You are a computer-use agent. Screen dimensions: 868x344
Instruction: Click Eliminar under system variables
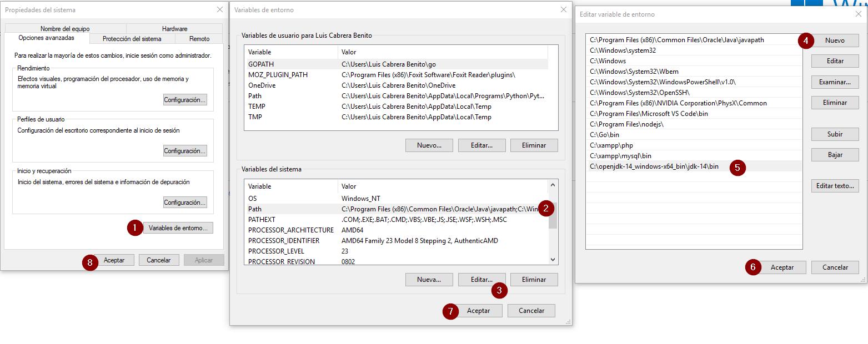click(x=534, y=280)
